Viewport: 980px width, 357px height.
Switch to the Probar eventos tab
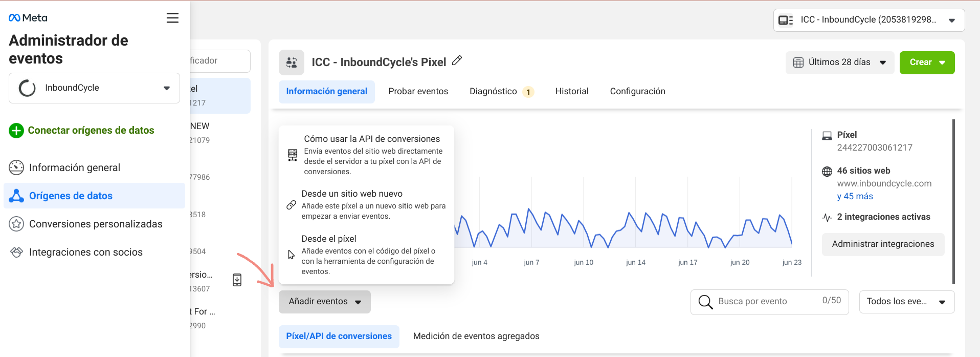(x=418, y=92)
